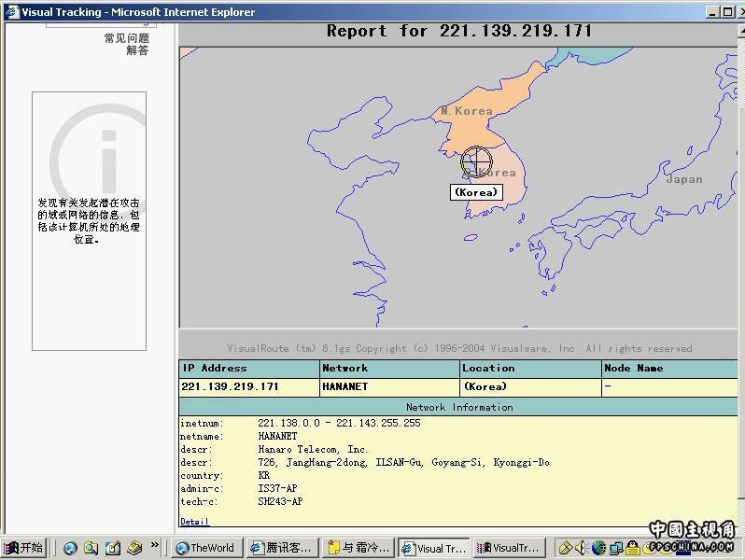
Task: Click the crosshair marker on Korea map
Action: point(476,161)
